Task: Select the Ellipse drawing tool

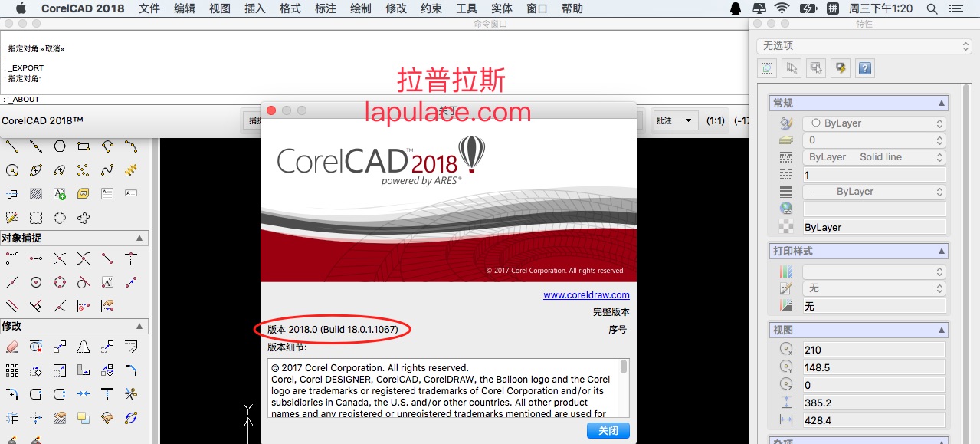Action: coord(36,170)
